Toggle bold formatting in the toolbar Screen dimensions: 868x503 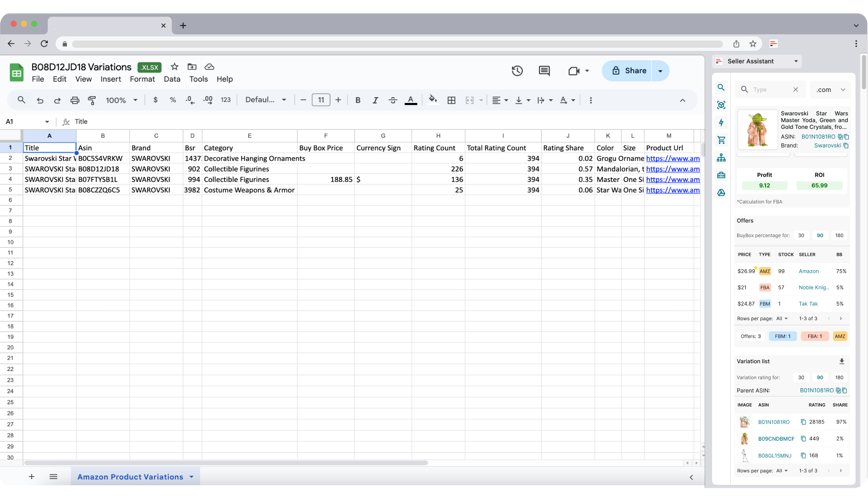[x=358, y=100]
